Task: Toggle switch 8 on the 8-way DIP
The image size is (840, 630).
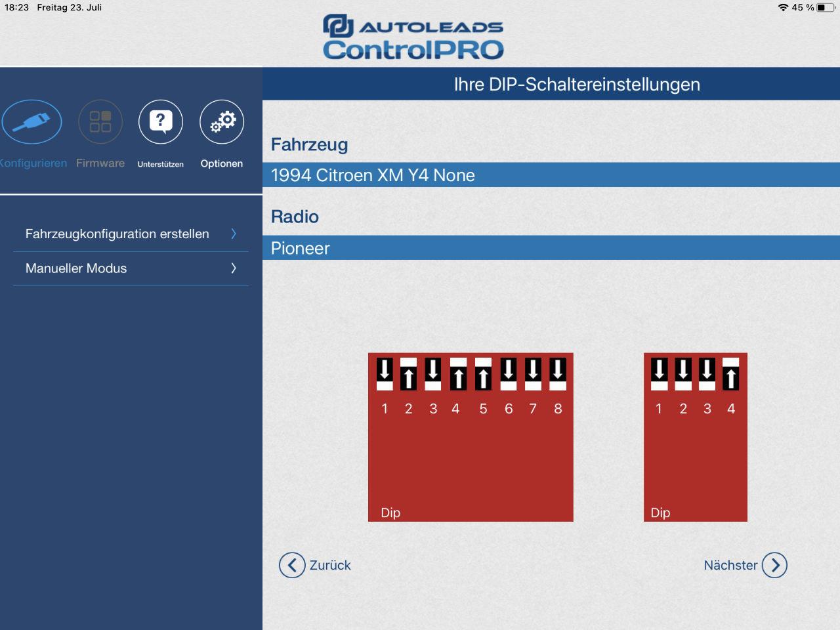Action: pyautogui.click(x=557, y=374)
